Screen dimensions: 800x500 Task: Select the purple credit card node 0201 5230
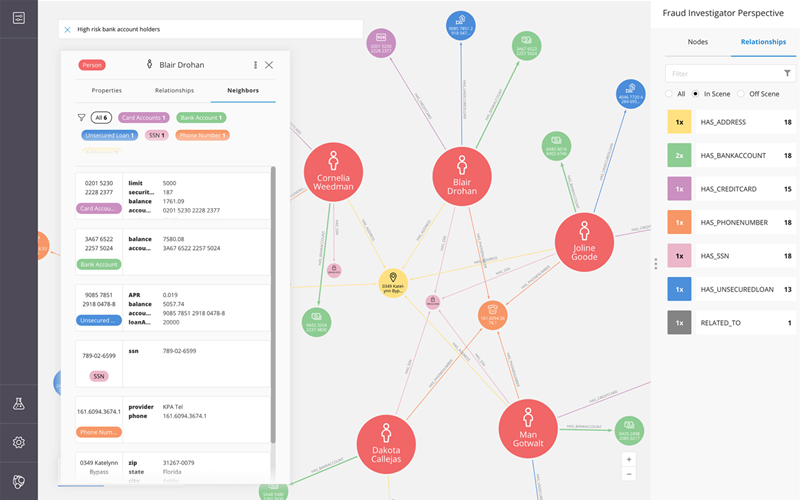381,43
